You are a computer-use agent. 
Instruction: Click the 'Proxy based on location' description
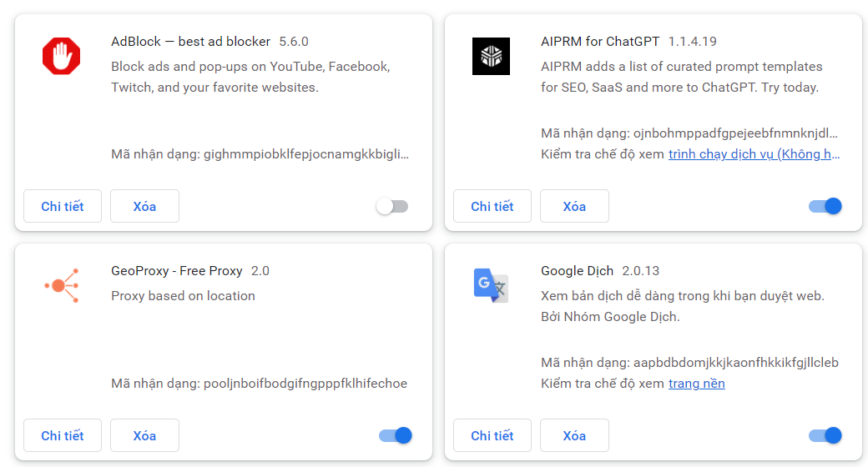[184, 295]
